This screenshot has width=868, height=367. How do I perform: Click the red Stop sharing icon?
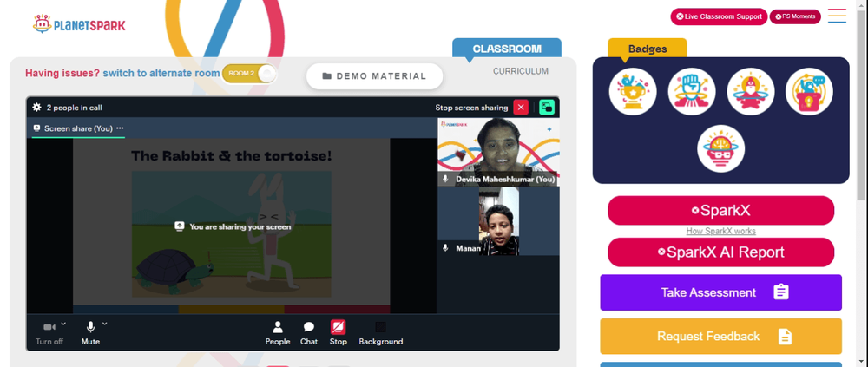coord(339,327)
